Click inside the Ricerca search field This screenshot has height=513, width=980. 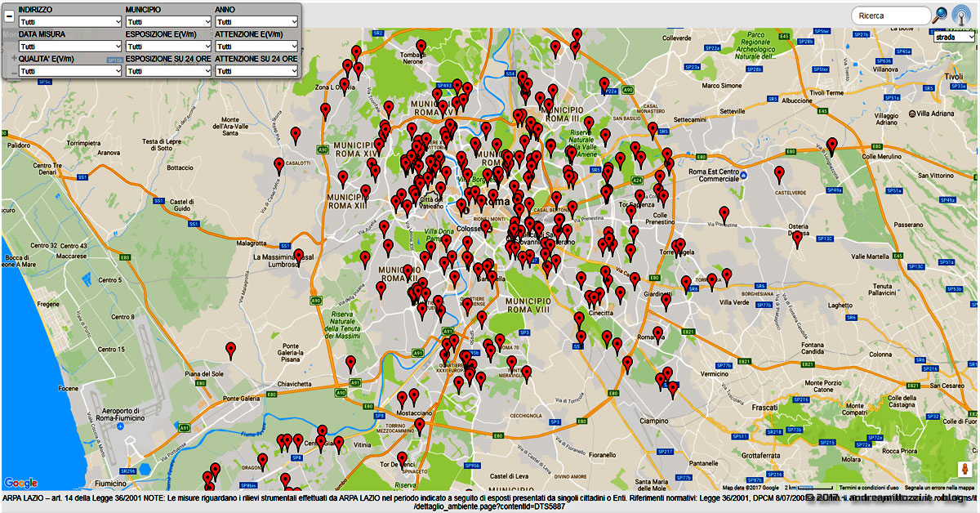pyautogui.click(x=890, y=15)
